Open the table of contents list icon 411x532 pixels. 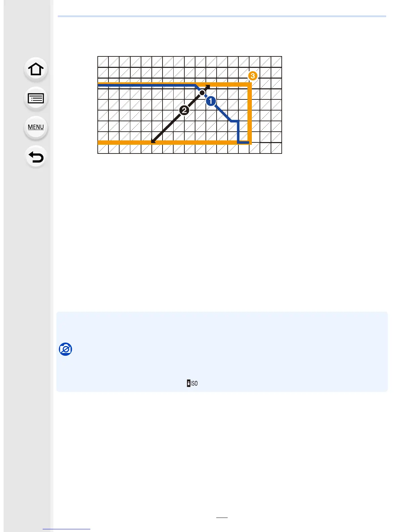point(36,98)
